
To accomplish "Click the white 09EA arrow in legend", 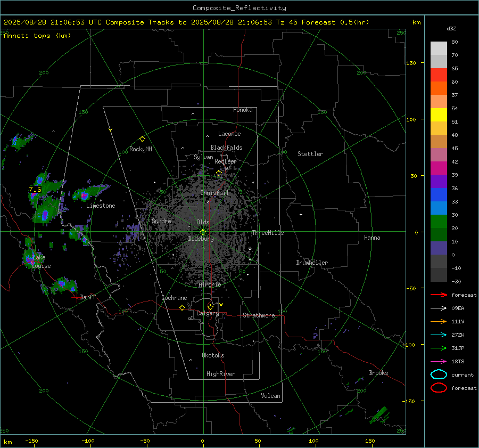I will pos(439,308).
